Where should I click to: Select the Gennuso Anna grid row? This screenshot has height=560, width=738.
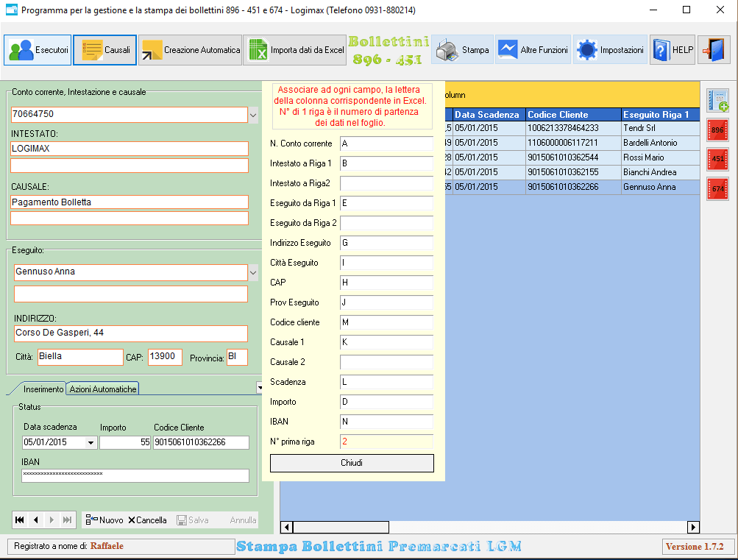tap(572, 187)
